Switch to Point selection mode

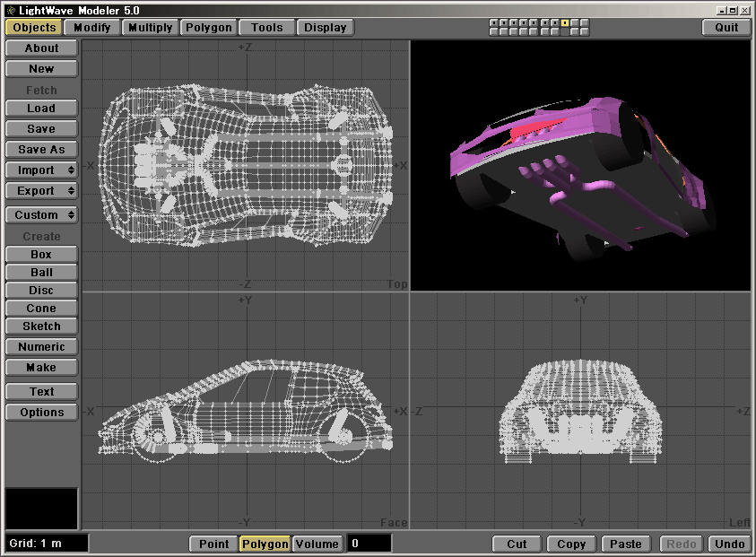(213, 544)
